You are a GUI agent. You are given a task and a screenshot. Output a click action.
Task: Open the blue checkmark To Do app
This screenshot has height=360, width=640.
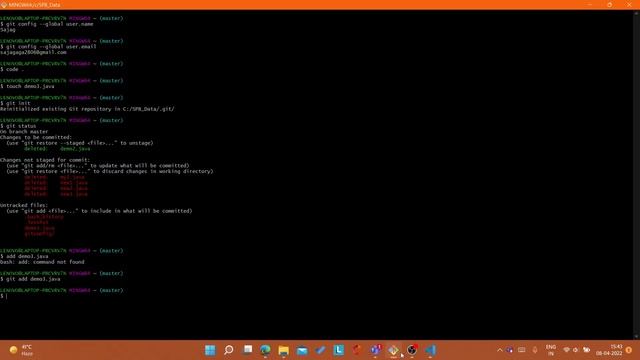320,350
